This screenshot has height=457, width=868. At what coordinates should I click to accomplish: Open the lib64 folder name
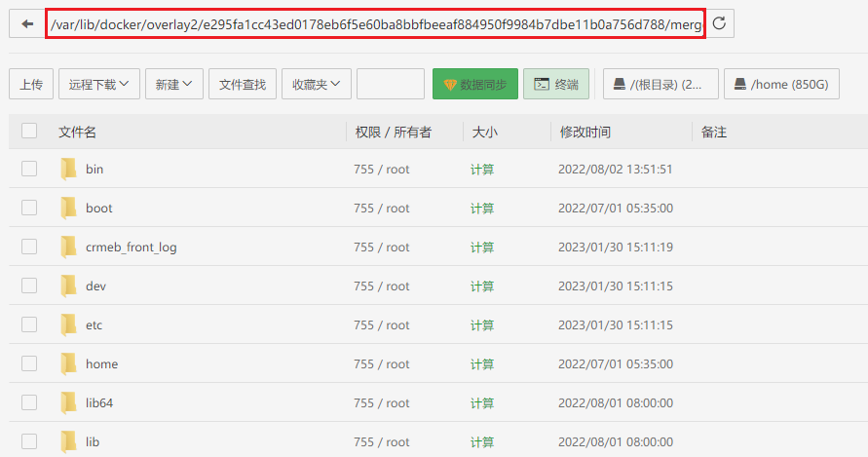[x=99, y=402]
